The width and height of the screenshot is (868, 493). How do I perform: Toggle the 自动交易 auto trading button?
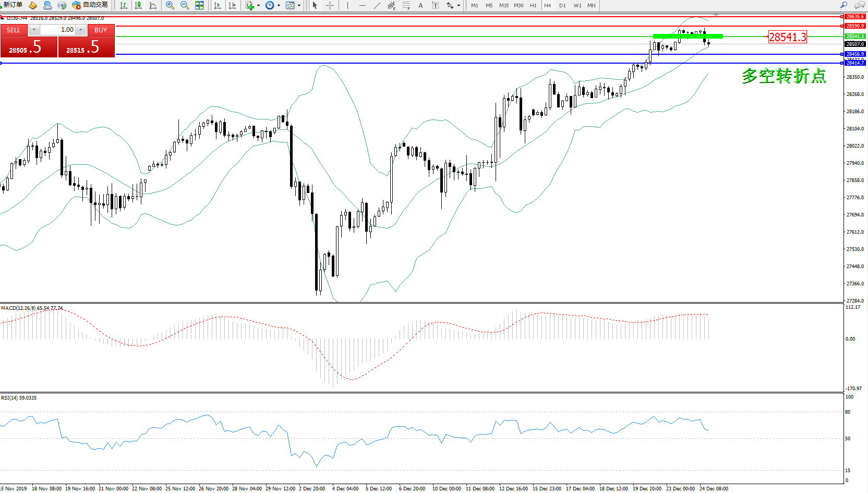(x=90, y=5)
